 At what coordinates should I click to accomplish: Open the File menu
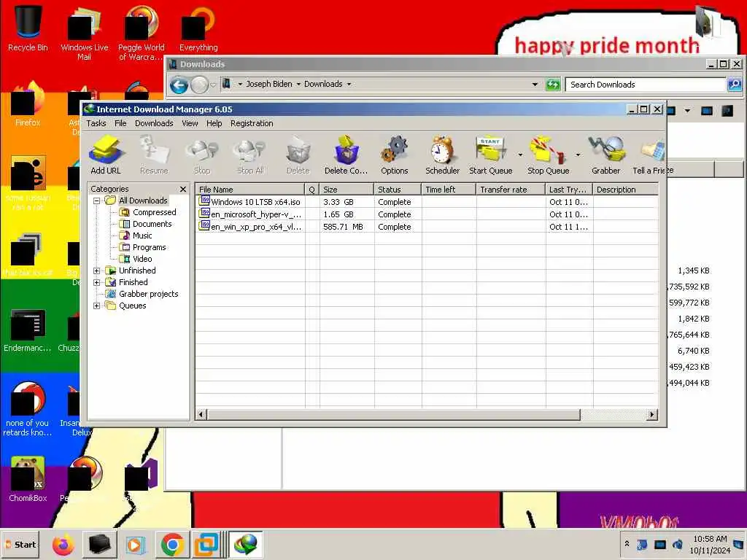120,123
